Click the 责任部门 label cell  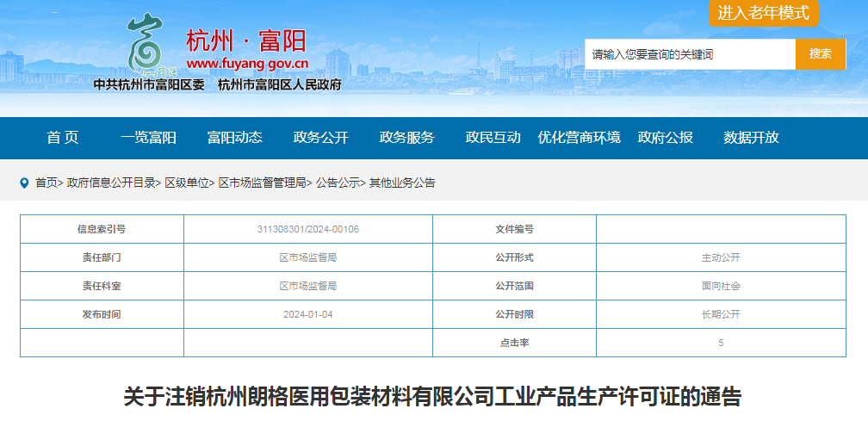102,257
